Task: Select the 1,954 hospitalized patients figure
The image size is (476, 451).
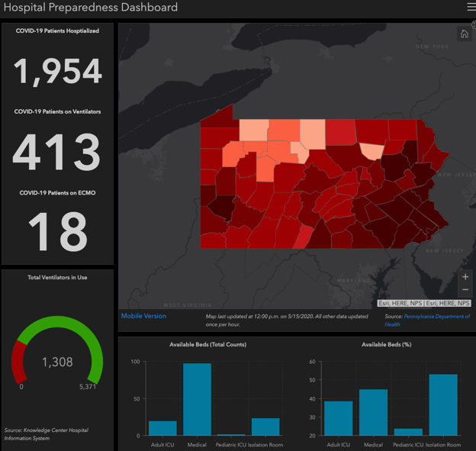Action: pos(57,72)
